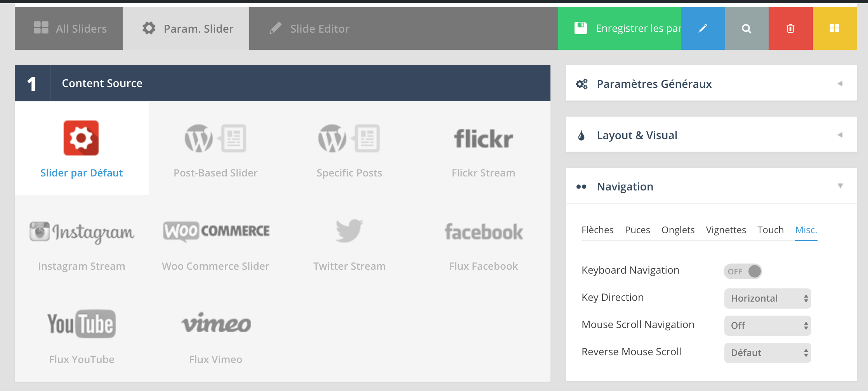
Task: Open the Reverse Mouse Scroll dropdown
Action: 768,353
